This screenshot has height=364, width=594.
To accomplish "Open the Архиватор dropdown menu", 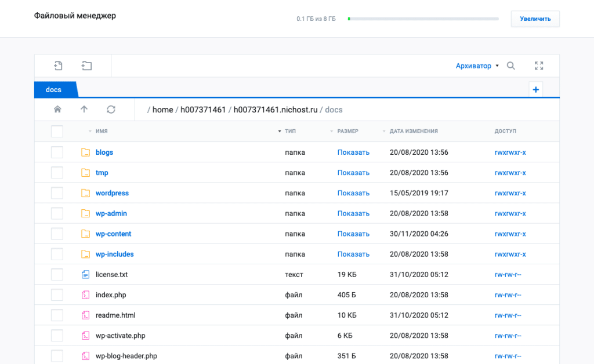I will 477,66.
